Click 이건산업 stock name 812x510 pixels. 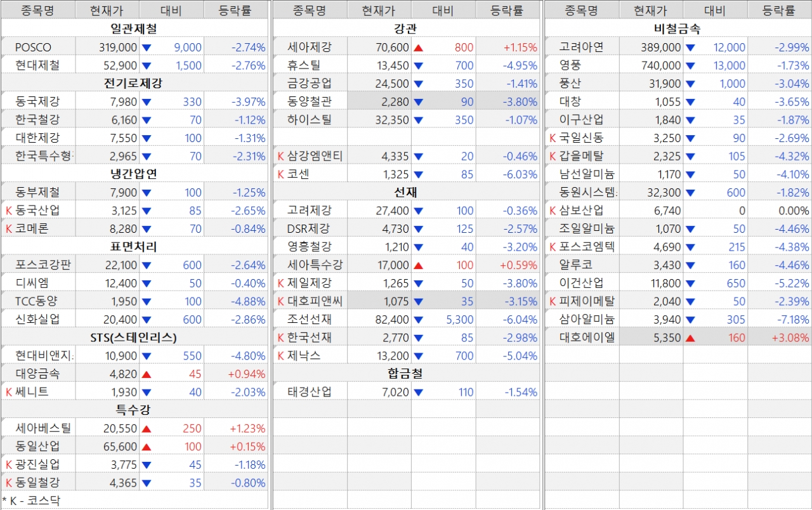coord(581,283)
